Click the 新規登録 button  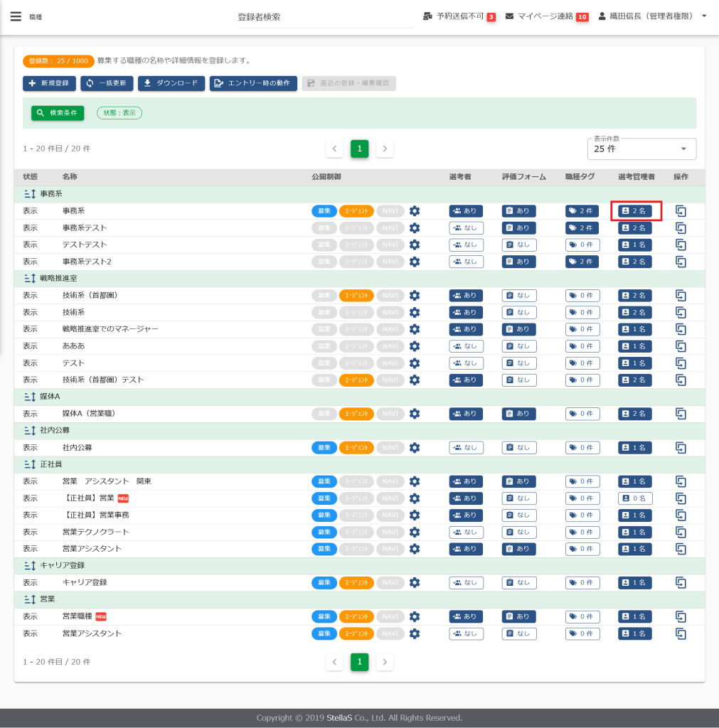pos(49,83)
